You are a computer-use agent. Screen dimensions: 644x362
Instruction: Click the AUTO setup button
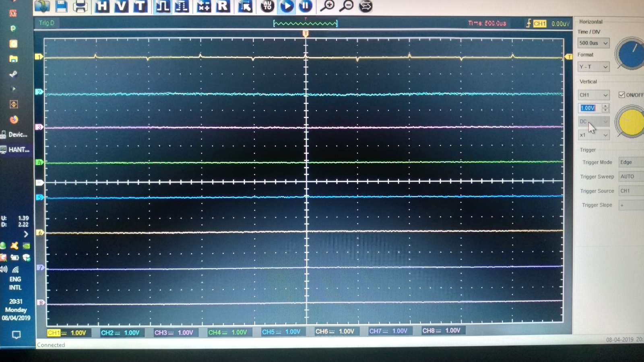pos(267,6)
